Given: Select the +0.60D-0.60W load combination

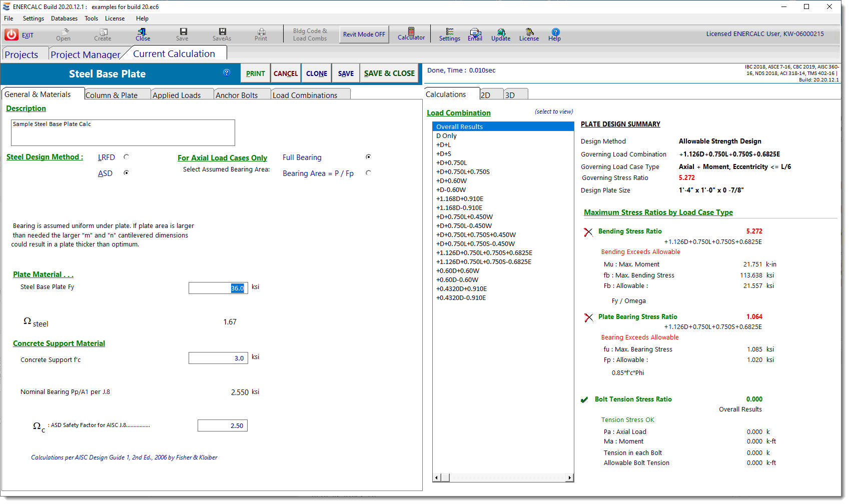Looking at the screenshot, I should 503,280.
